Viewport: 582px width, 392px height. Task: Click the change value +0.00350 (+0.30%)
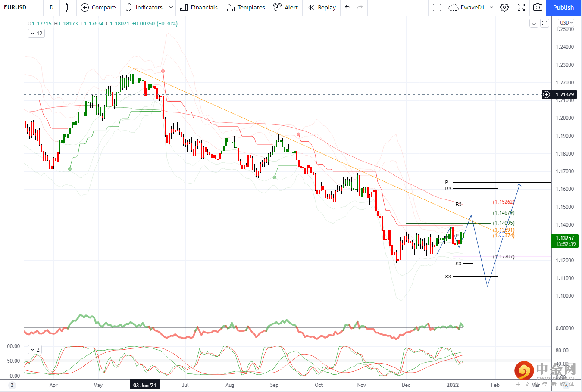click(155, 24)
